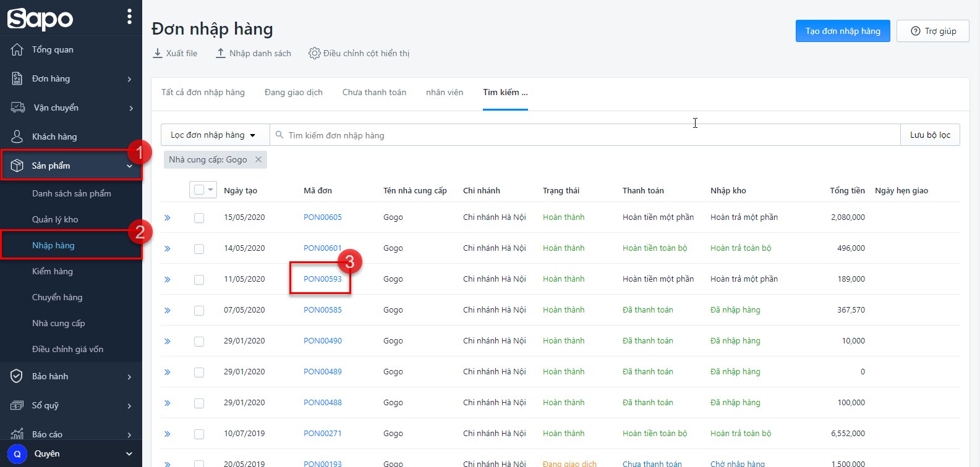Open the Lọc đơn nhập hàng dropdown
Viewport: 980px width, 467px height.
coord(214,135)
